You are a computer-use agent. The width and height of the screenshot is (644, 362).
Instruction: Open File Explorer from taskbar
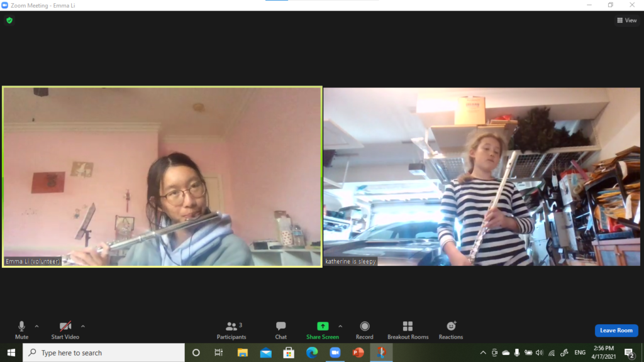[x=242, y=353]
